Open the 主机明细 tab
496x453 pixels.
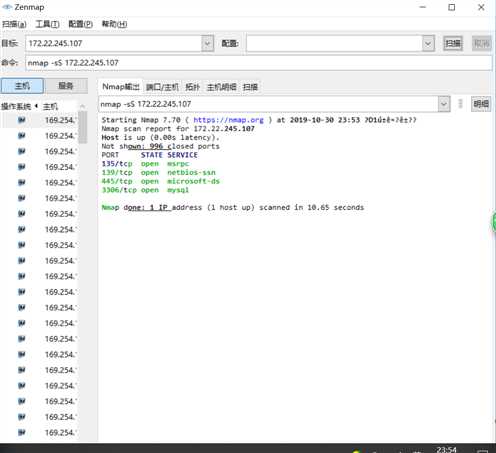click(221, 87)
